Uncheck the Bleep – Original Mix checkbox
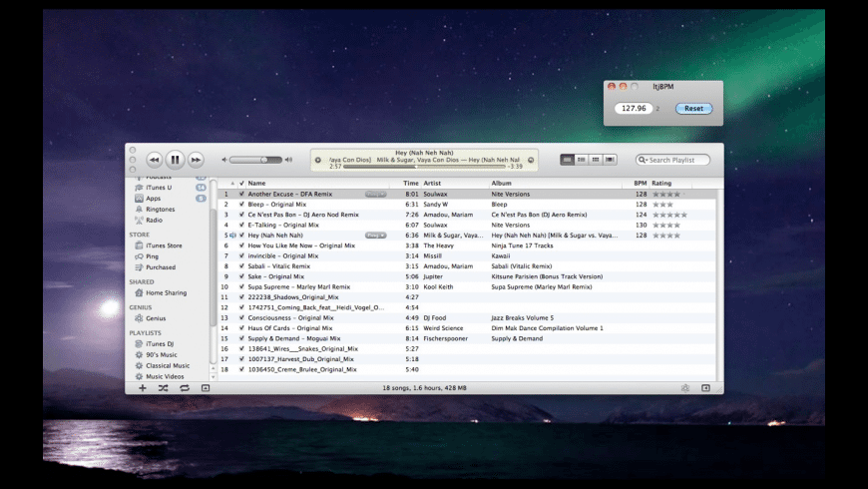Screen dimensions: 868x489 241,204
